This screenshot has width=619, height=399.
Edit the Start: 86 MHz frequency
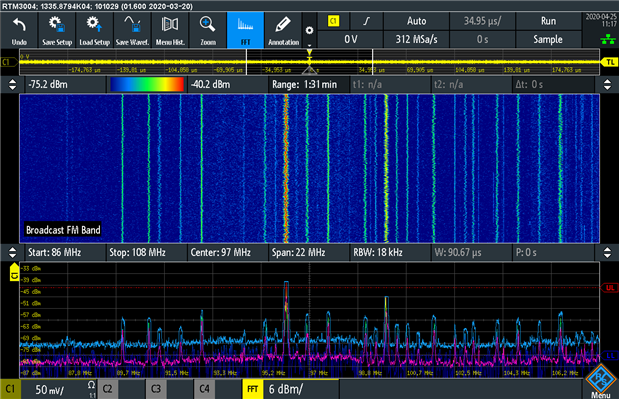point(66,253)
